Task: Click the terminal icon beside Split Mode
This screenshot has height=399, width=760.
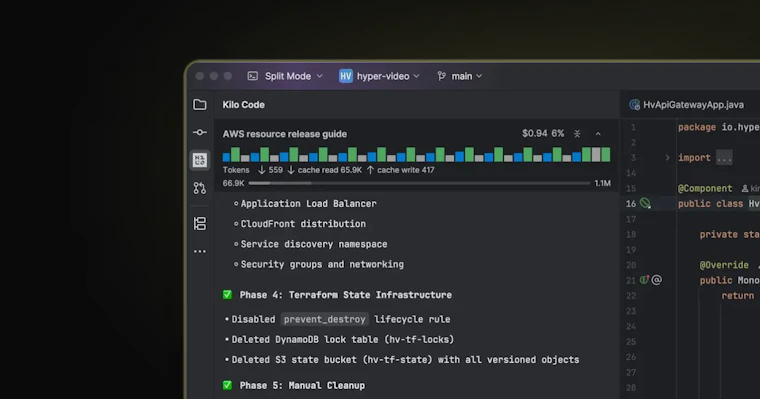Action: coord(253,76)
